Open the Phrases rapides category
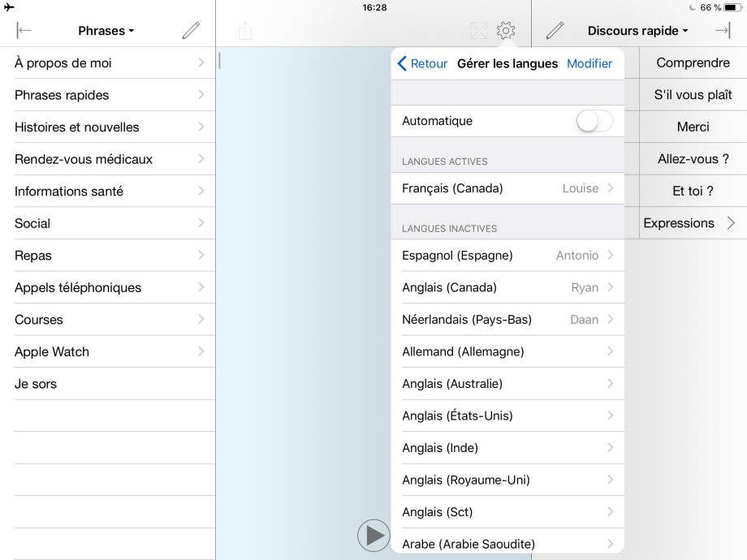 pos(108,95)
